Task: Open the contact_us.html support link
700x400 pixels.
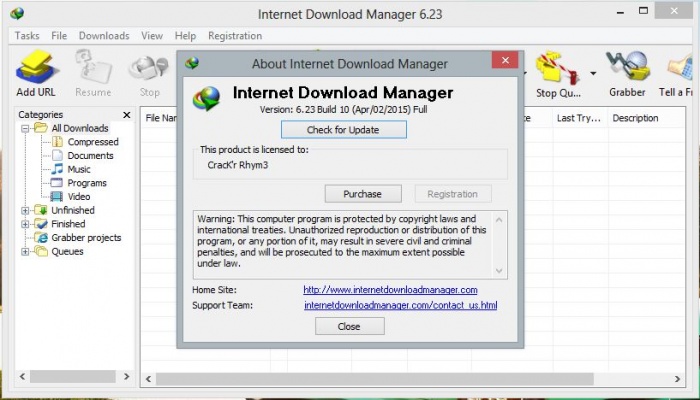Action: point(400,305)
